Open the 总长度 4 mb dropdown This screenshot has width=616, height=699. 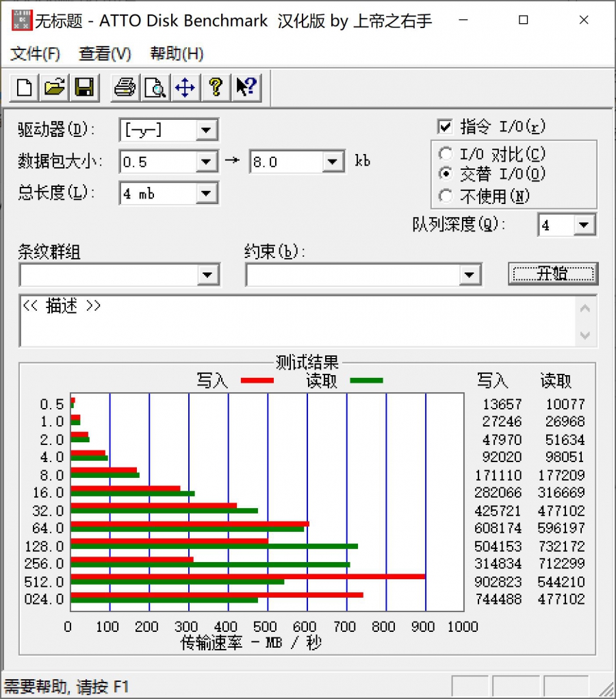(206, 194)
